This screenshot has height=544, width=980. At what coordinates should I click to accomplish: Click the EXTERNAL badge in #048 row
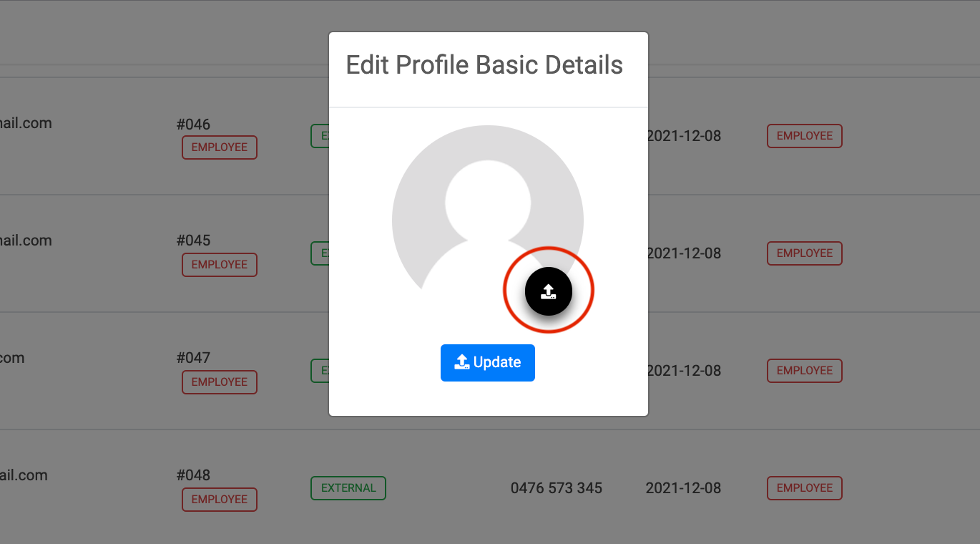click(348, 488)
